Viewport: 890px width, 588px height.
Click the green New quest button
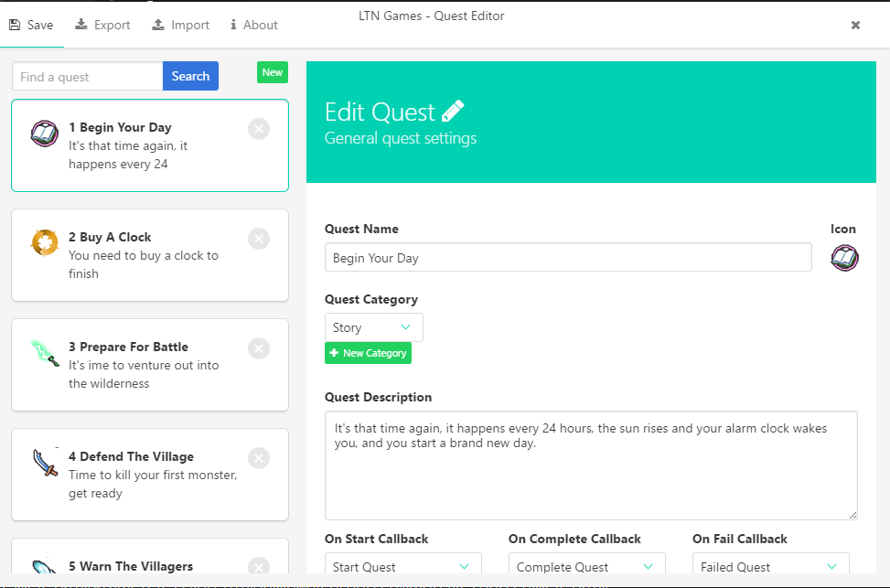tap(273, 72)
